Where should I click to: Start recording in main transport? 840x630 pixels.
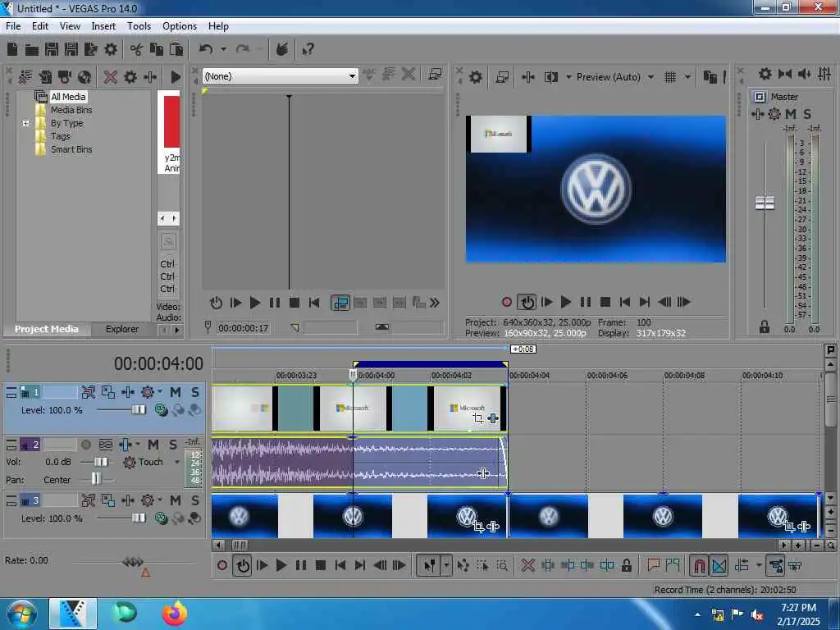pos(222,565)
